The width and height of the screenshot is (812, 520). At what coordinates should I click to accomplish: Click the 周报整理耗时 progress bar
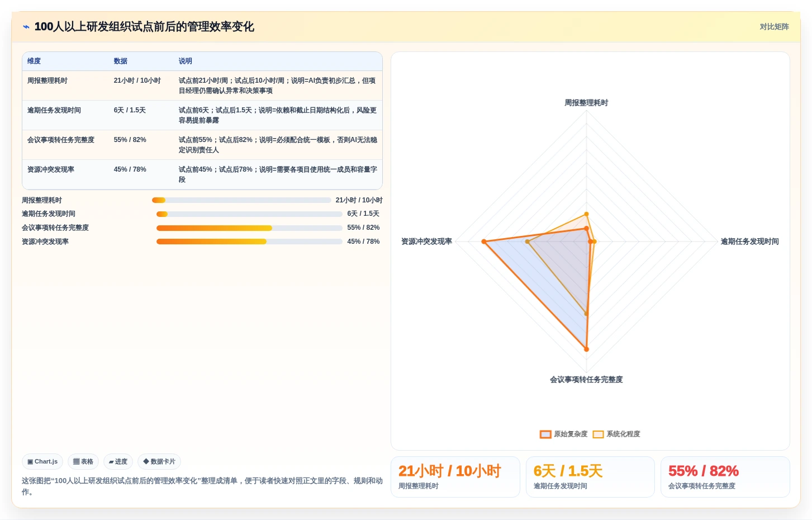[x=241, y=200]
